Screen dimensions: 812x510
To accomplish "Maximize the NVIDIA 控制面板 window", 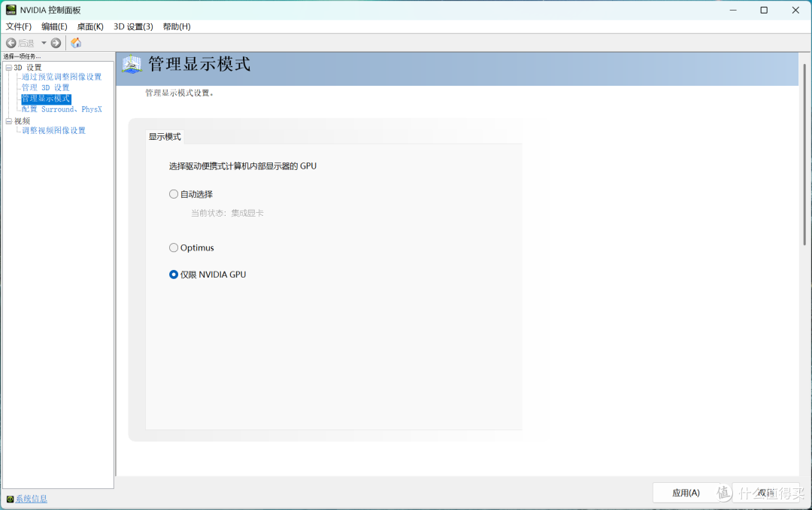I will coord(764,10).
